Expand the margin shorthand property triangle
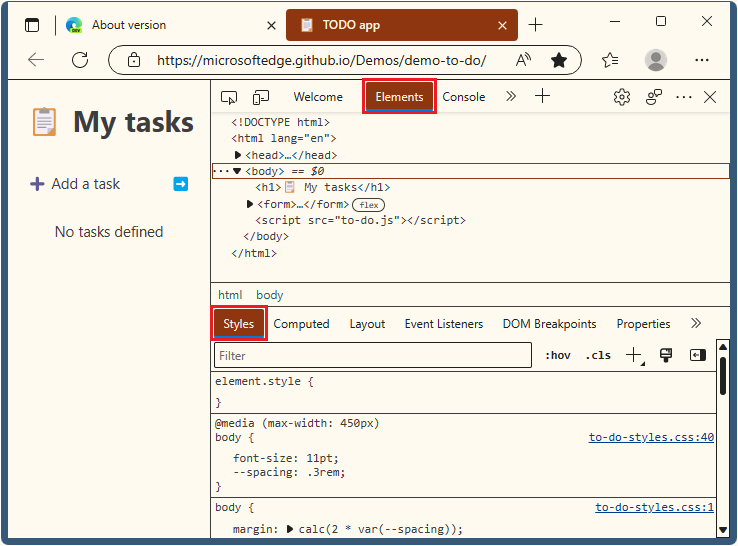The image size is (738, 546). (x=290, y=529)
